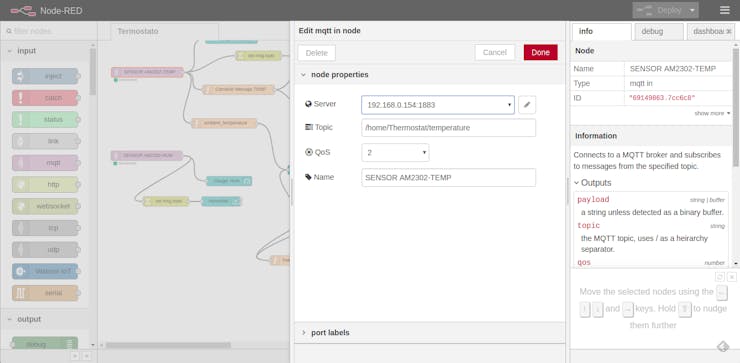Select the udp node in palette
The image size is (740, 363).
pos(46,250)
